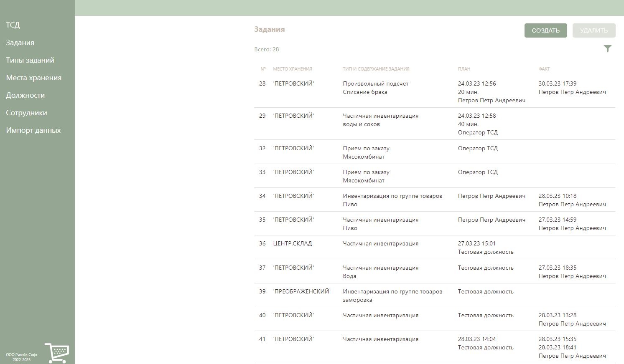Select task row number 34

click(x=435, y=200)
